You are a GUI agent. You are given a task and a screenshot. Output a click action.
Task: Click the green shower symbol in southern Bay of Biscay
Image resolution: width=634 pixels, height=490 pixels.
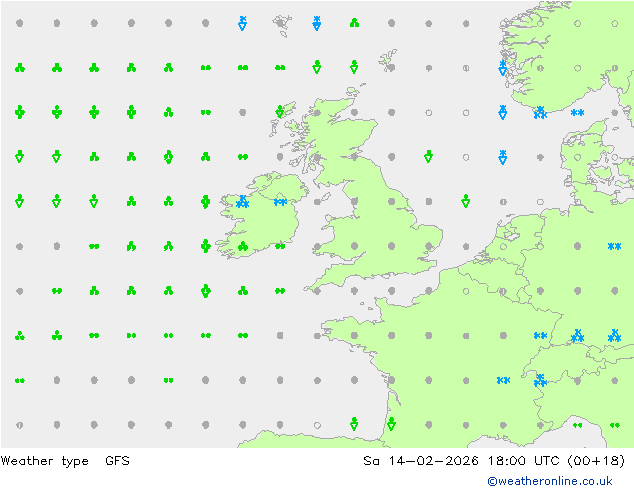(x=354, y=424)
